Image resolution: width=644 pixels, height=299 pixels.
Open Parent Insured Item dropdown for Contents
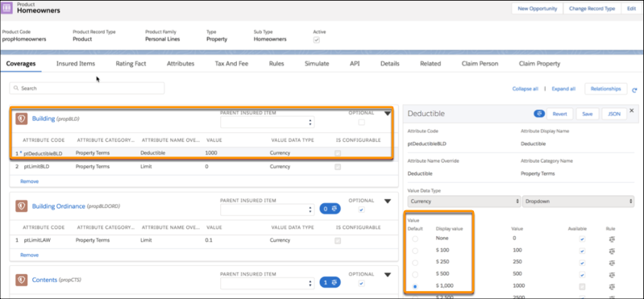(x=268, y=283)
